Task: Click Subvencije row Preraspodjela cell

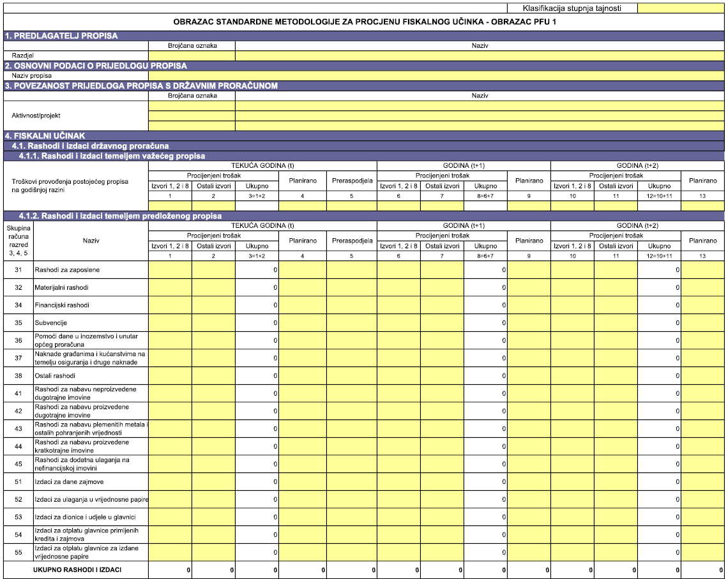Action: pyautogui.click(x=351, y=323)
